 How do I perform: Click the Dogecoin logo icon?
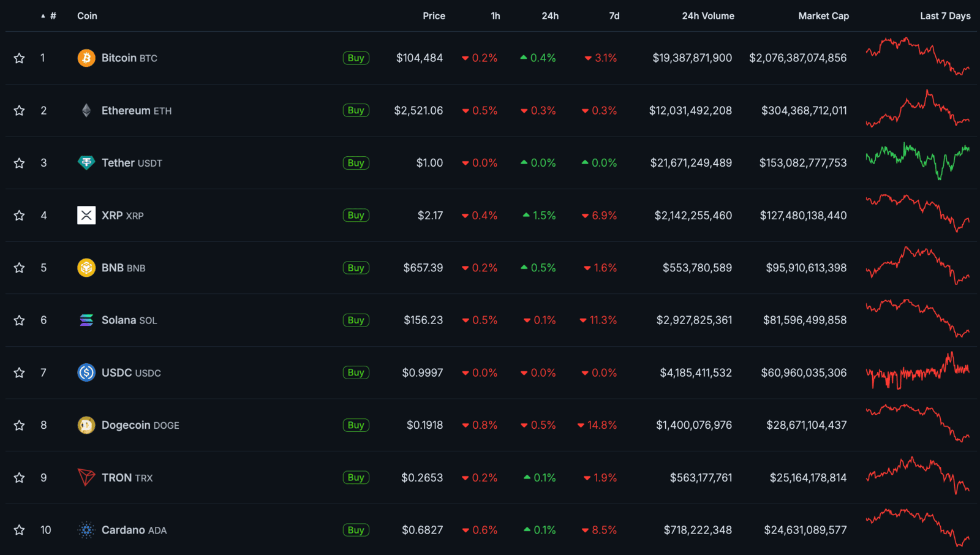[86, 425]
